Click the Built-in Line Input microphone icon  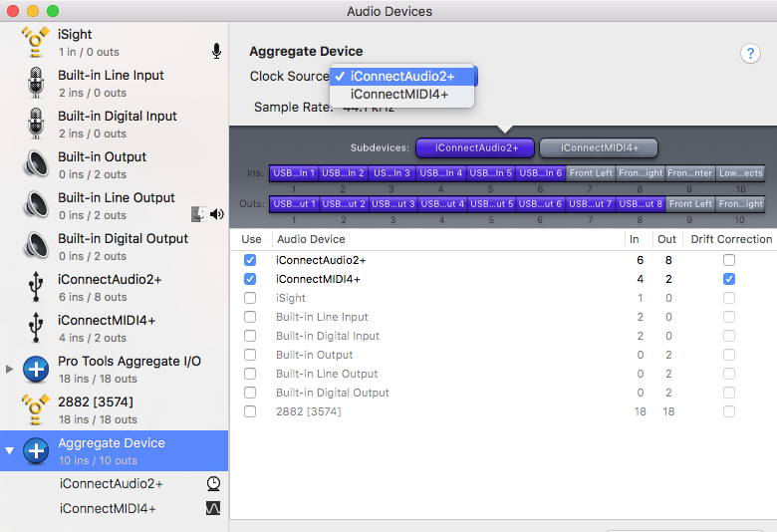click(36, 83)
